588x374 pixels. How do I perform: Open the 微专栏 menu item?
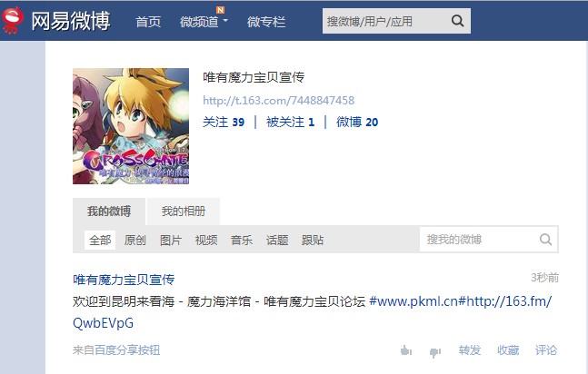click(x=266, y=22)
